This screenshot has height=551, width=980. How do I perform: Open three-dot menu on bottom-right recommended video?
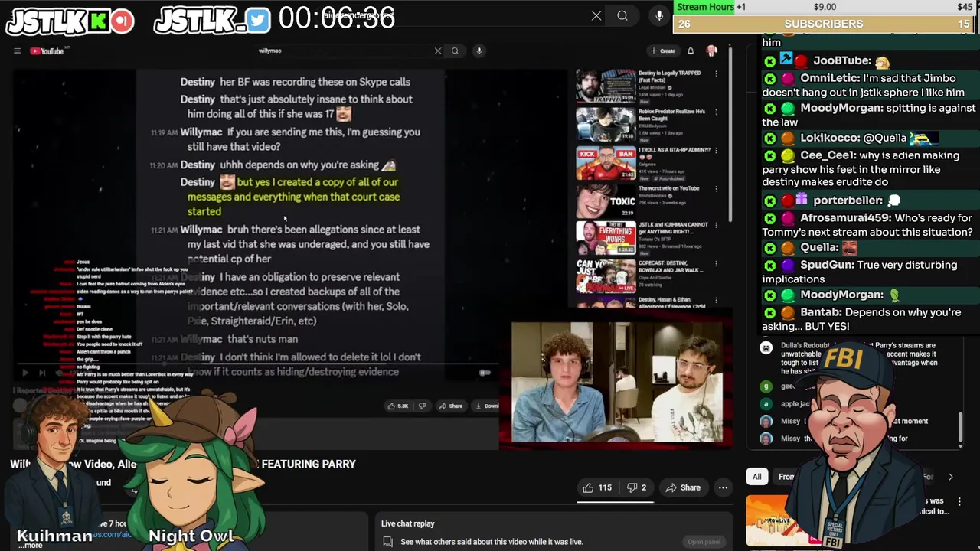[x=959, y=502]
